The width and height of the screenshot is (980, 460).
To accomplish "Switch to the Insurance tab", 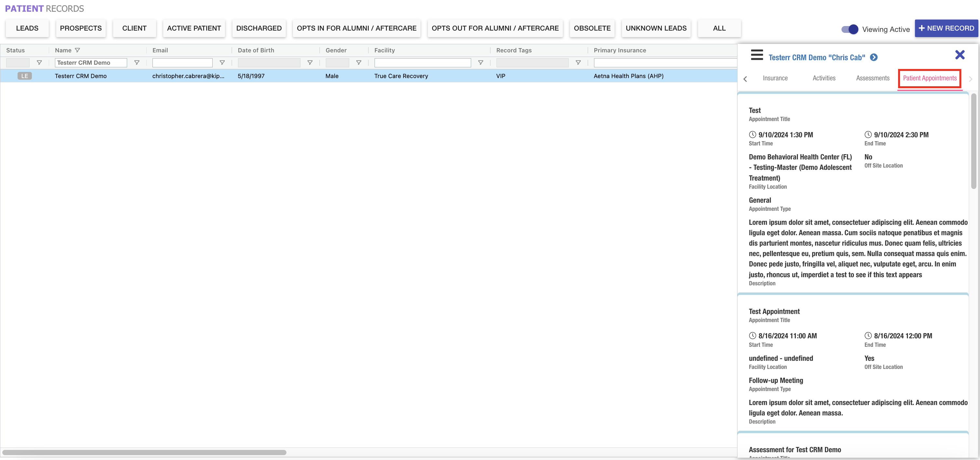I will 775,78.
